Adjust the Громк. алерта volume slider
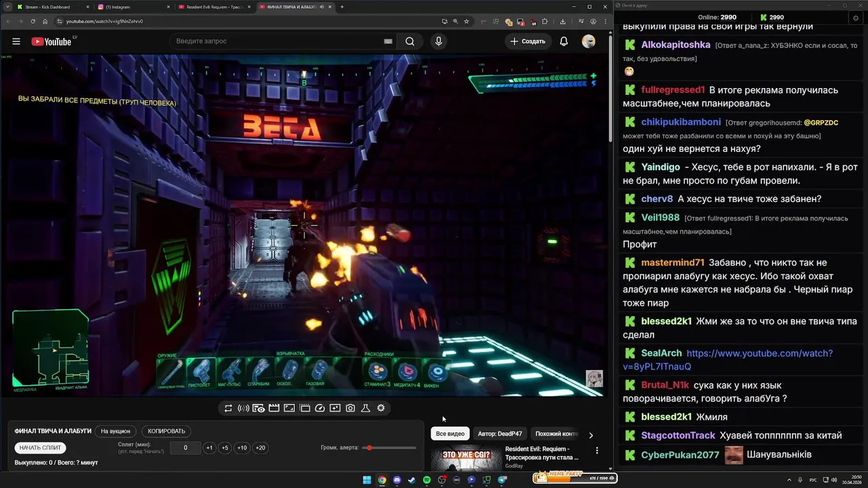Image resolution: width=868 pixels, height=488 pixels. [x=389, y=448]
